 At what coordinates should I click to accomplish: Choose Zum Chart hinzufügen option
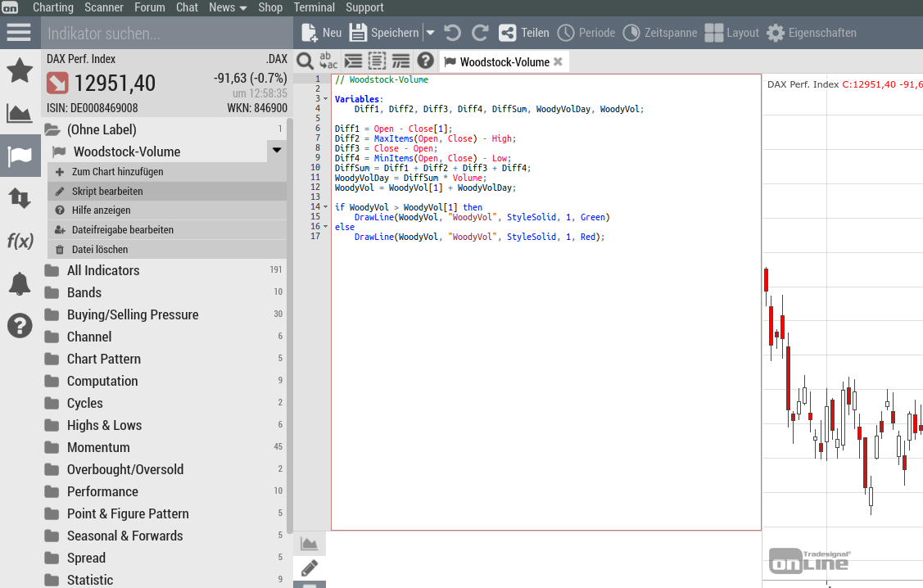point(117,172)
